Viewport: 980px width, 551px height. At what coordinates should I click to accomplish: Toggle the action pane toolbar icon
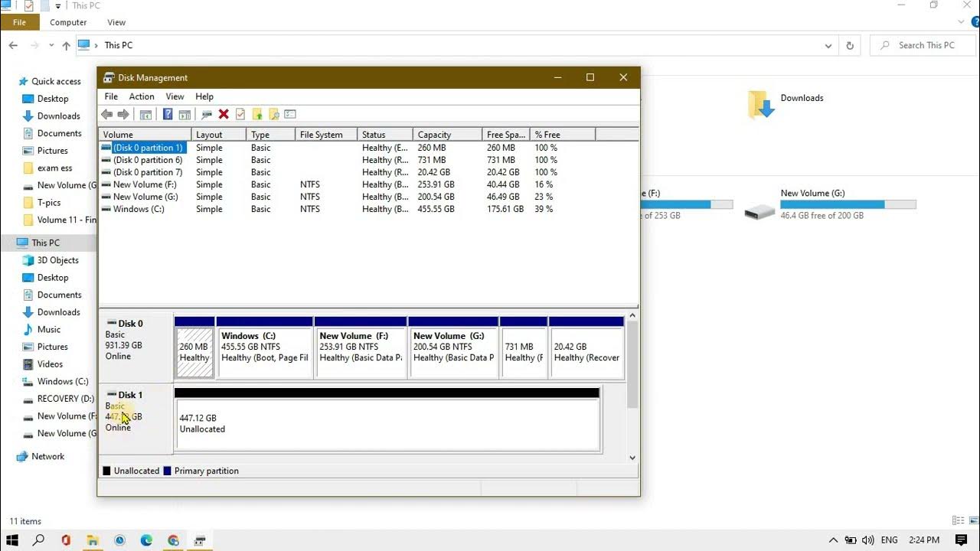pos(185,114)
